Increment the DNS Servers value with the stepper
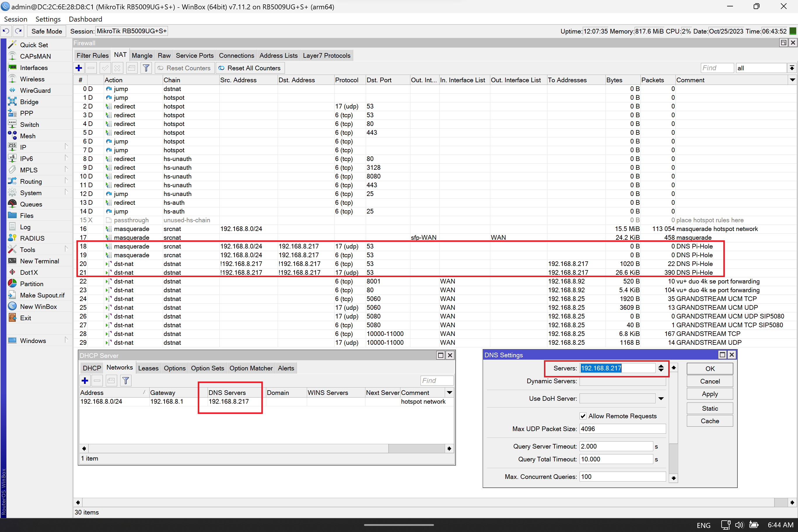798x532 pixels. [x=661, y=366]
